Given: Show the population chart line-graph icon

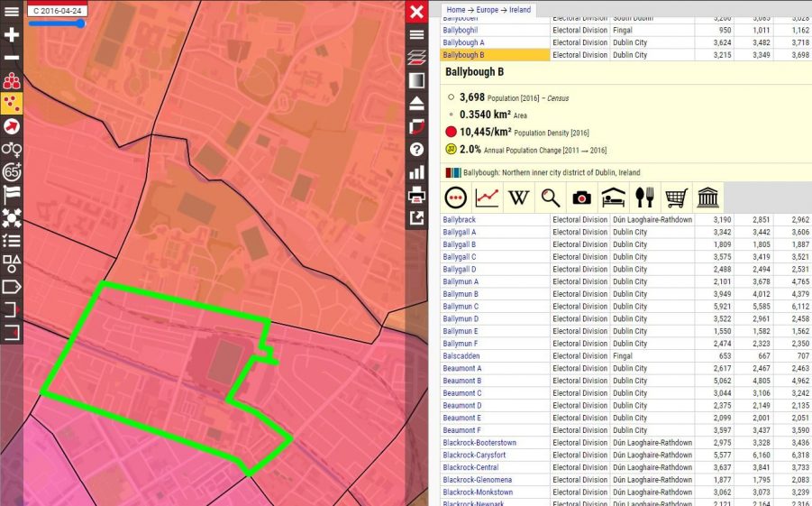Looking at the screenshot, I should (x=487, y=198).
